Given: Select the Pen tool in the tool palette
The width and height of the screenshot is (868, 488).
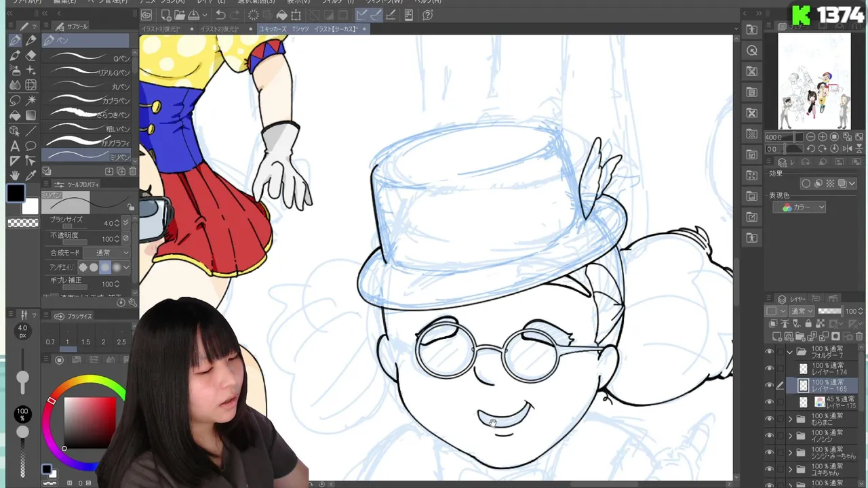Looking at the screenshot, I should pos(15,41).
